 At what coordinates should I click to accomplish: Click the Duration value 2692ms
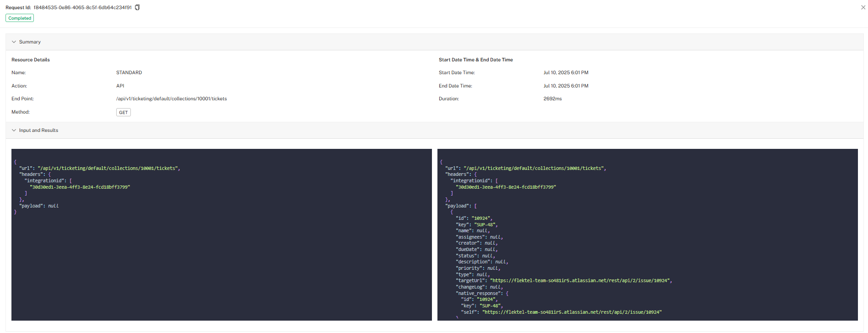pos(552,98)
